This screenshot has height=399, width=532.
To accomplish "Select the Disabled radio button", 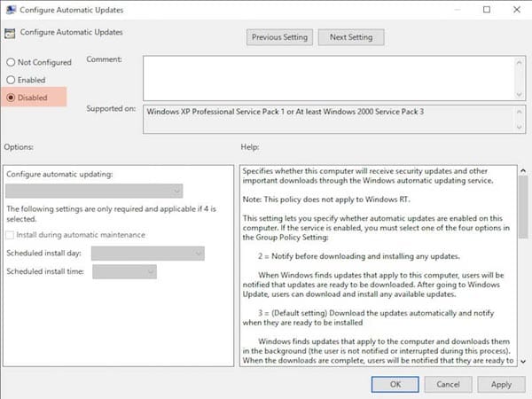I will tap(11, 98).
